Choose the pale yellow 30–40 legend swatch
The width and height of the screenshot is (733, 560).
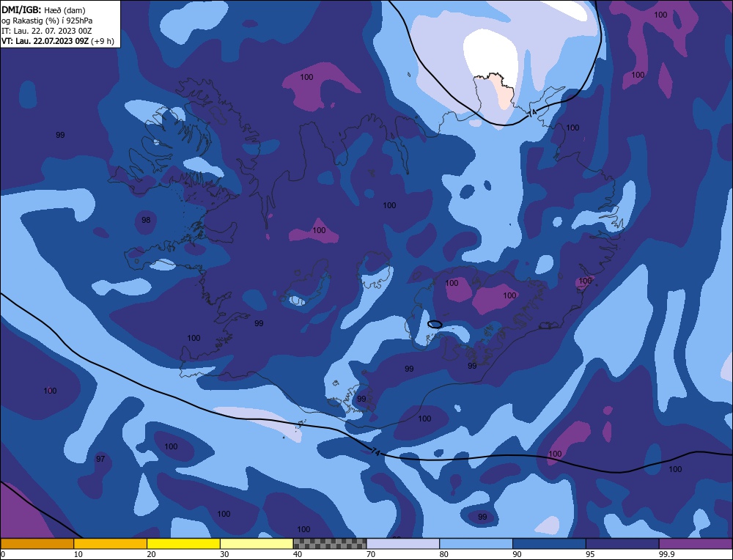257,544
